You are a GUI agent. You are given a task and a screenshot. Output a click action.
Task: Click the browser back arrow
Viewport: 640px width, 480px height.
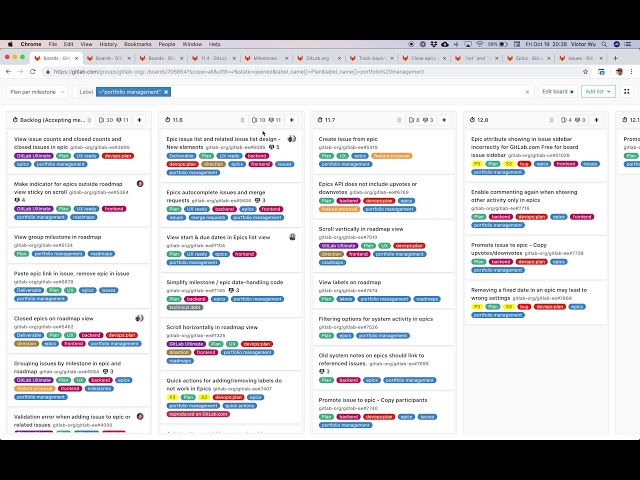9,72
